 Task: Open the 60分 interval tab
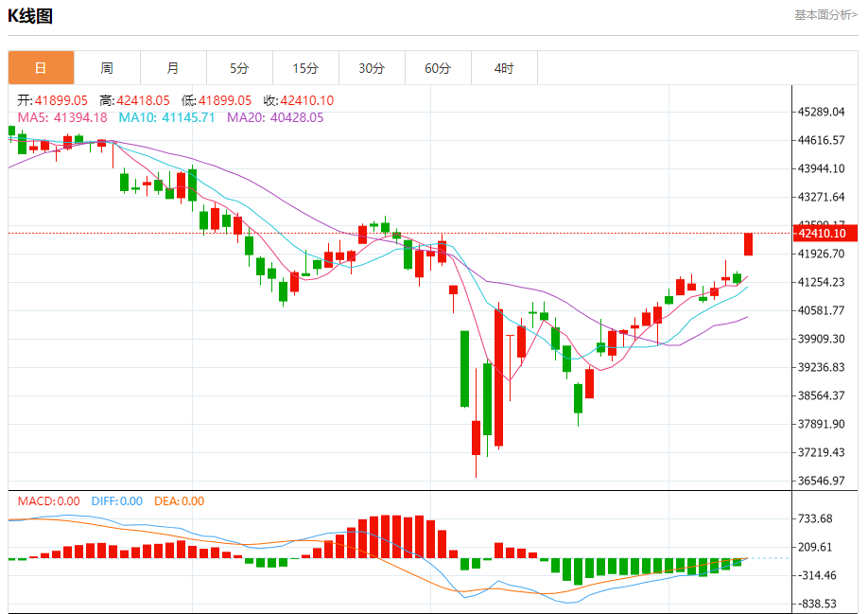[438, 68]
